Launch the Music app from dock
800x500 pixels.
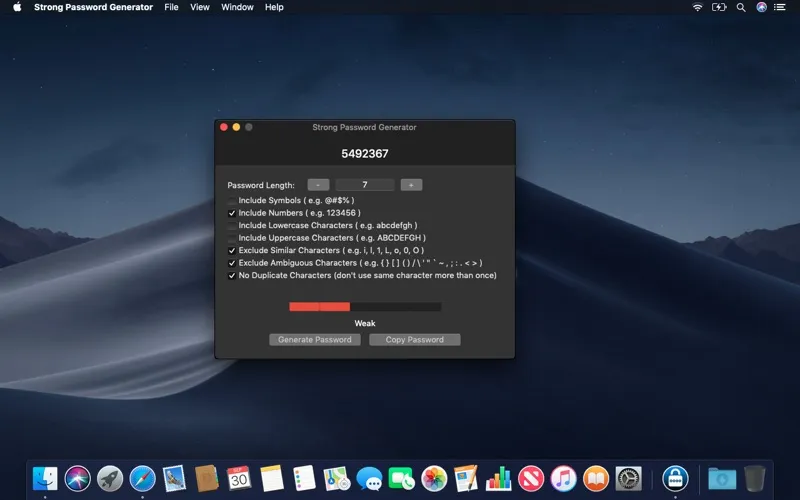pos(563,478)
